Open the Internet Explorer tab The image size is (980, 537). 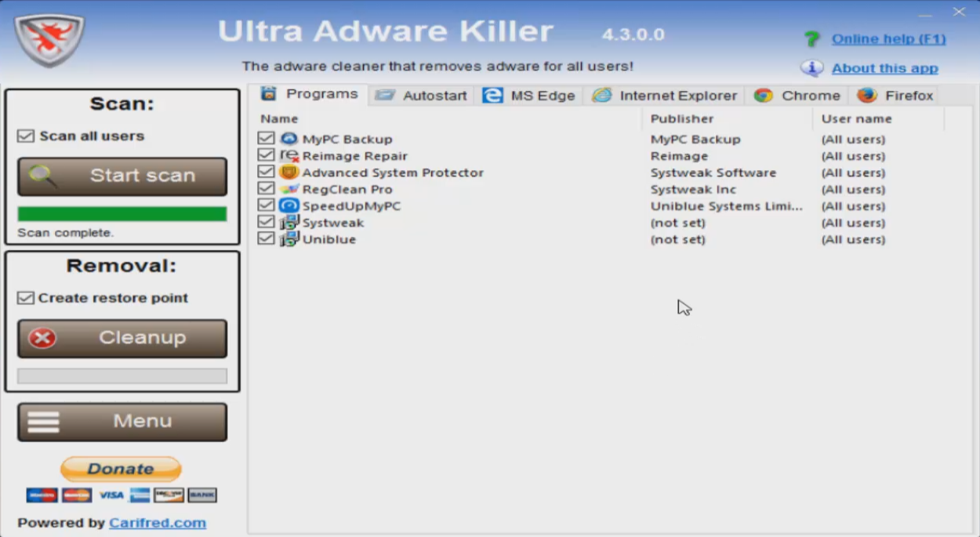(x=665, y=96)
